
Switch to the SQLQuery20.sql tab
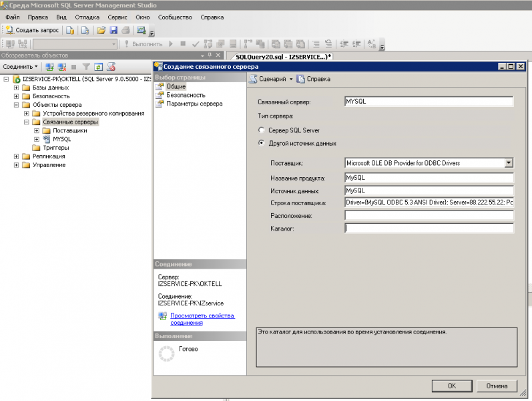tap(283, 57)
